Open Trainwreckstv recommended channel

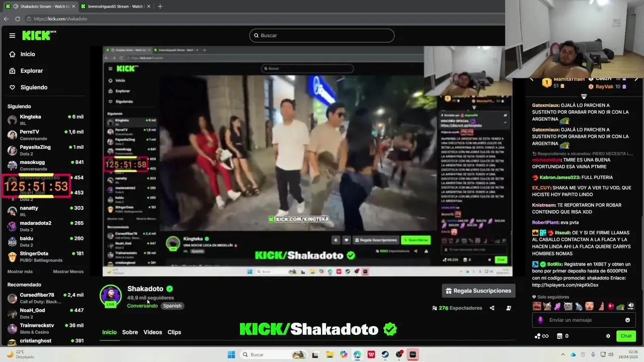coord(45,328)
